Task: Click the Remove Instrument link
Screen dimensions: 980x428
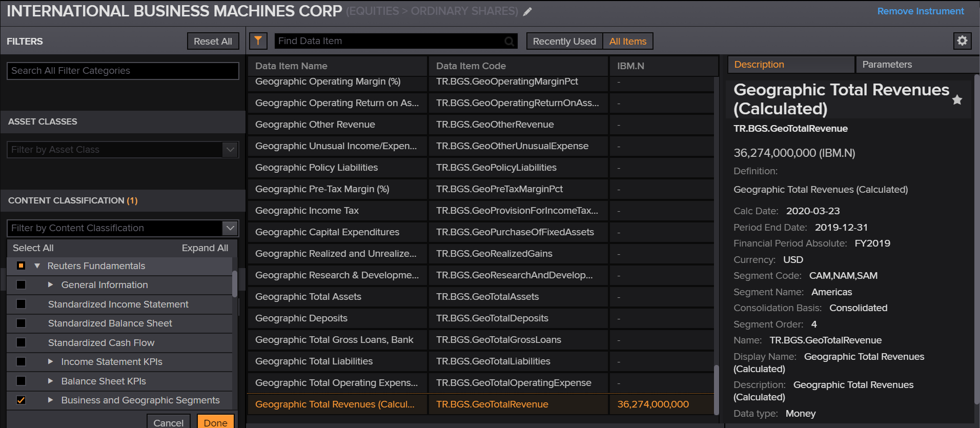Action: [x=921, y=11]
